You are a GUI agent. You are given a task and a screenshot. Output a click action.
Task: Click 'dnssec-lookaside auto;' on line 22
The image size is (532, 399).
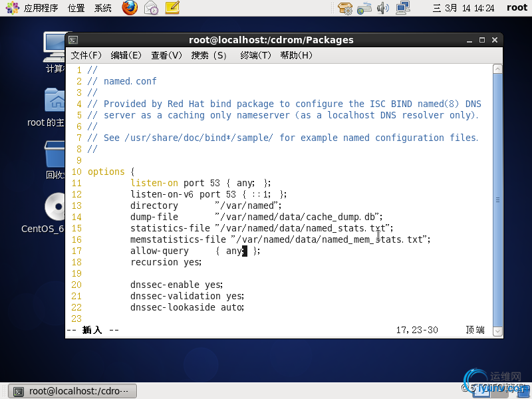click(x=188, y=307)
